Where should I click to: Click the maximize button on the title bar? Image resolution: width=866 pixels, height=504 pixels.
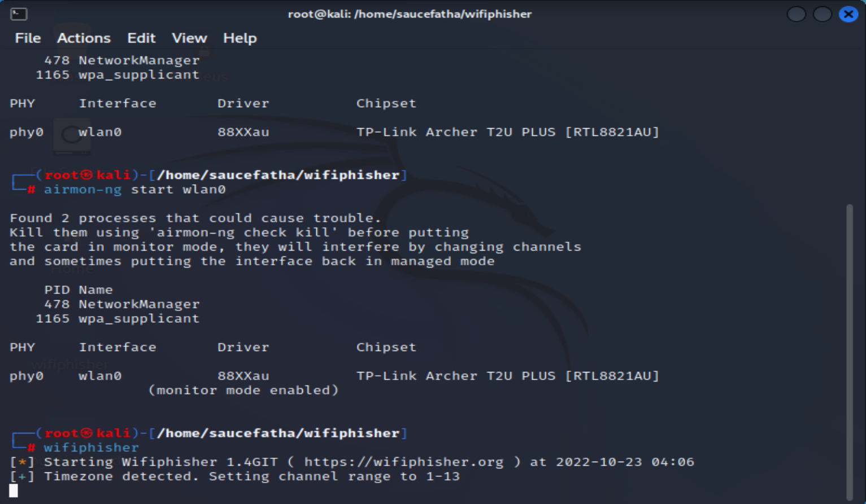(x=822, y=14)
